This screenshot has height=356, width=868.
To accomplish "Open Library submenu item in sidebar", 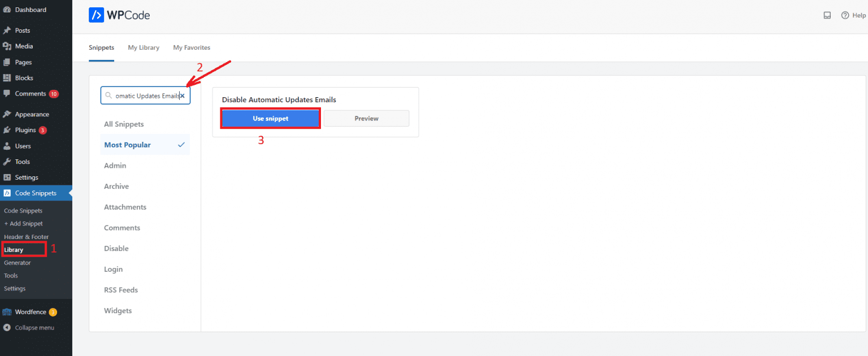I will pyautogui.click(x=14, y=250).
